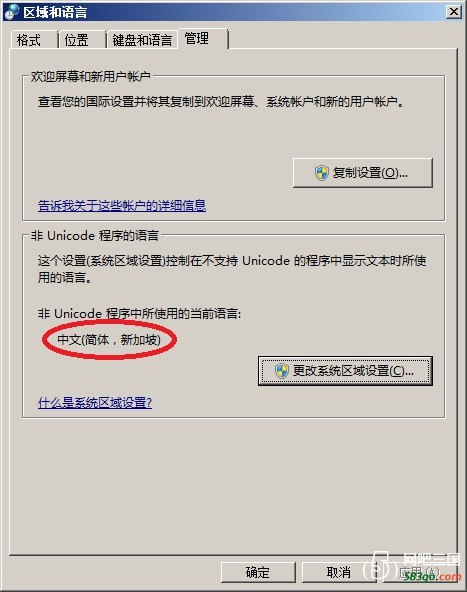Image resolution: width=467 pixels, height=592 pixels.
Task: Open the 什么是系统区域设置? help link
Action: click(x=95, y=402)
